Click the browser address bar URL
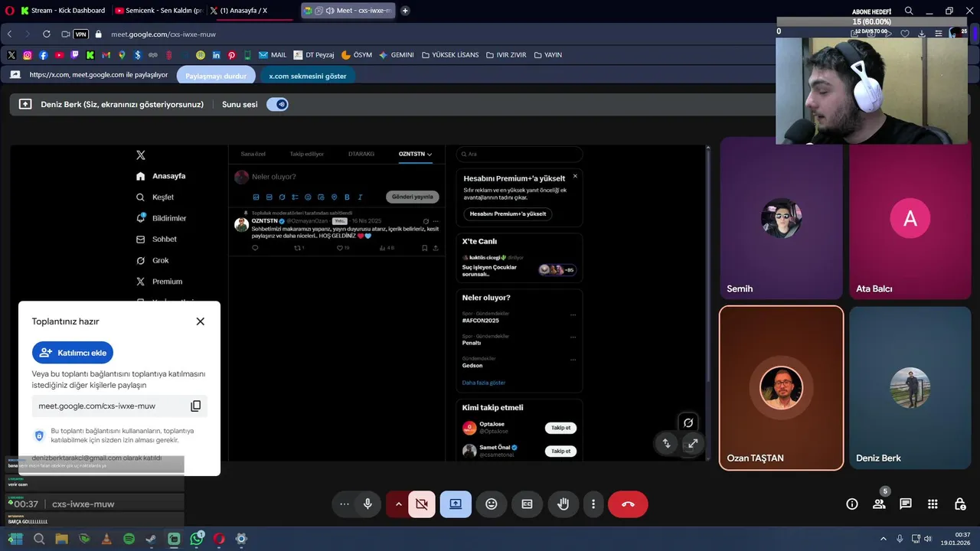Image resolution: width=980 pixels, height=551 pixels. [x=163, y=34]
